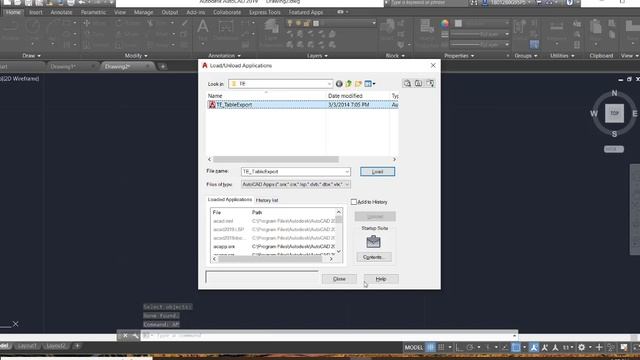The width and height of the screenshot is (640, 360).
Task: Expand the Draw panel
Action: (31, 56)
